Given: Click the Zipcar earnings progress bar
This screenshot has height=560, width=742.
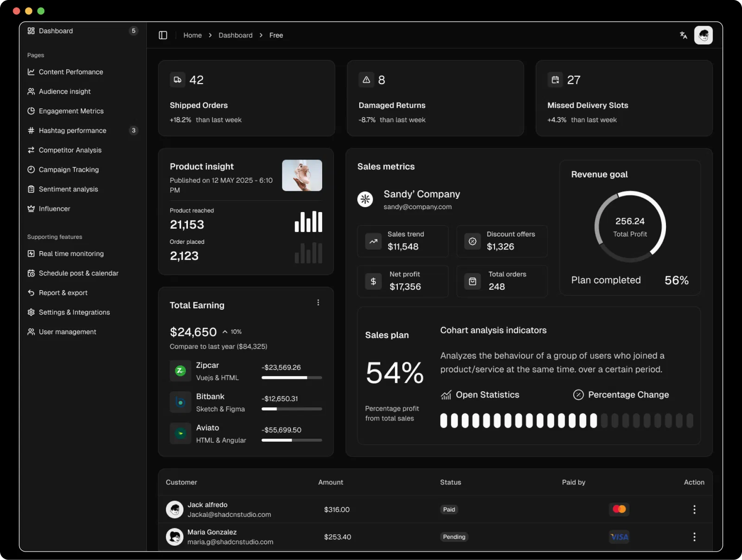Looking at the screenshot, I should click(291, 378).
